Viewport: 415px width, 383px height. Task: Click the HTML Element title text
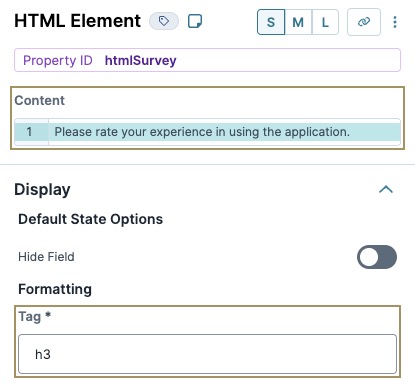tap(77, 21)
